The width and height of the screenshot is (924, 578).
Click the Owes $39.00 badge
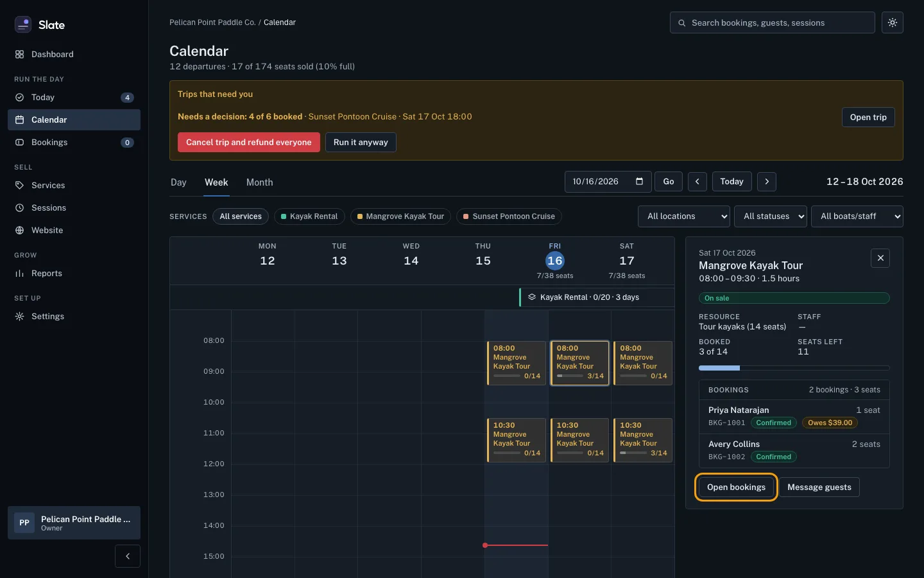pos(830,423)
